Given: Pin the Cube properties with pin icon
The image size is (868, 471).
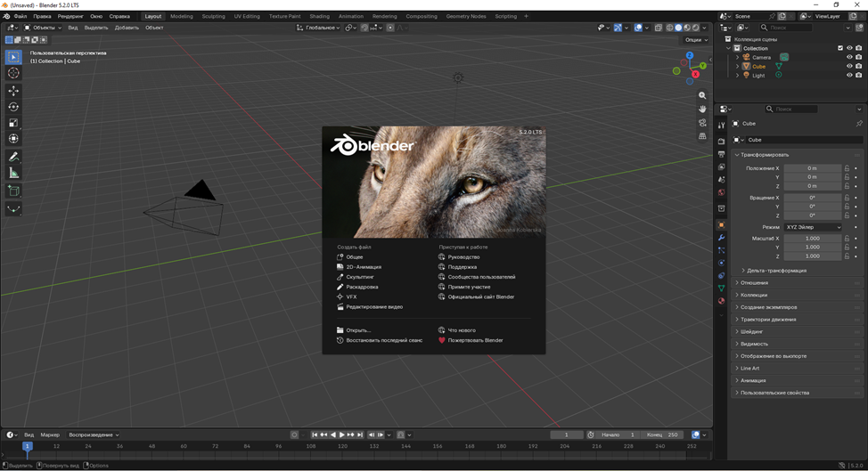Looking at the screenshot, I should pos(859,123).
